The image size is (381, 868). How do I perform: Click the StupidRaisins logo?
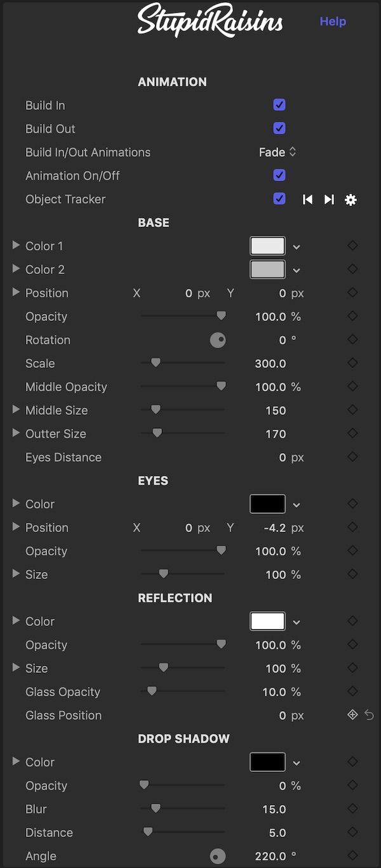click(210, 21)
